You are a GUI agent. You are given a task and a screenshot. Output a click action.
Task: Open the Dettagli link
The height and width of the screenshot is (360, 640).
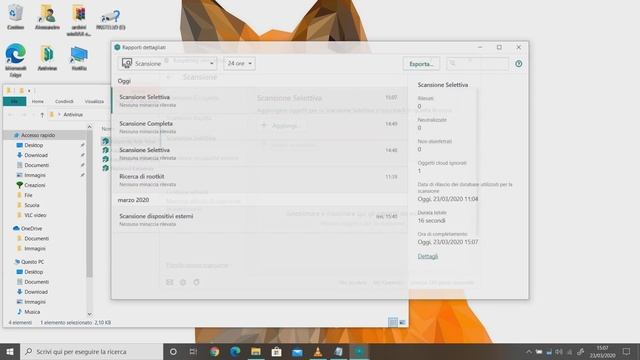click(x=428, y=256)
